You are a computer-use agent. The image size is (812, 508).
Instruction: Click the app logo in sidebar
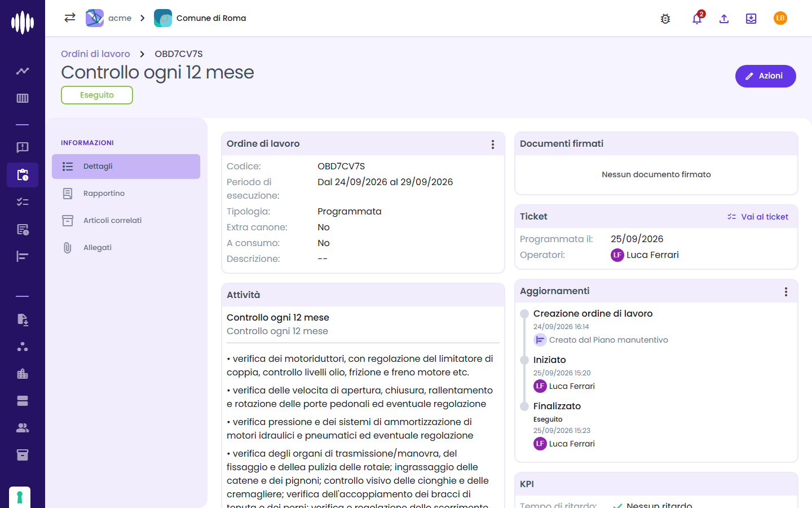(23, 23)
